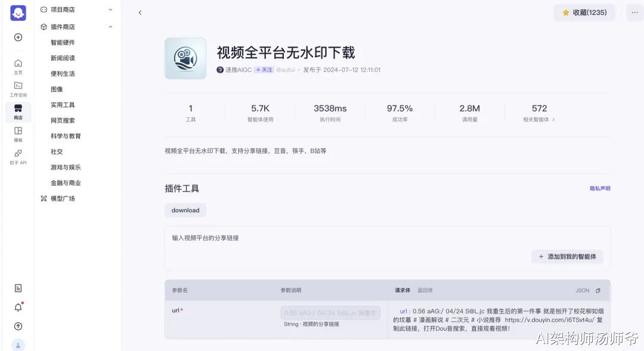Click the JSON label in the table header
This screenshot has height=351, width=644.
pos(583,290)
